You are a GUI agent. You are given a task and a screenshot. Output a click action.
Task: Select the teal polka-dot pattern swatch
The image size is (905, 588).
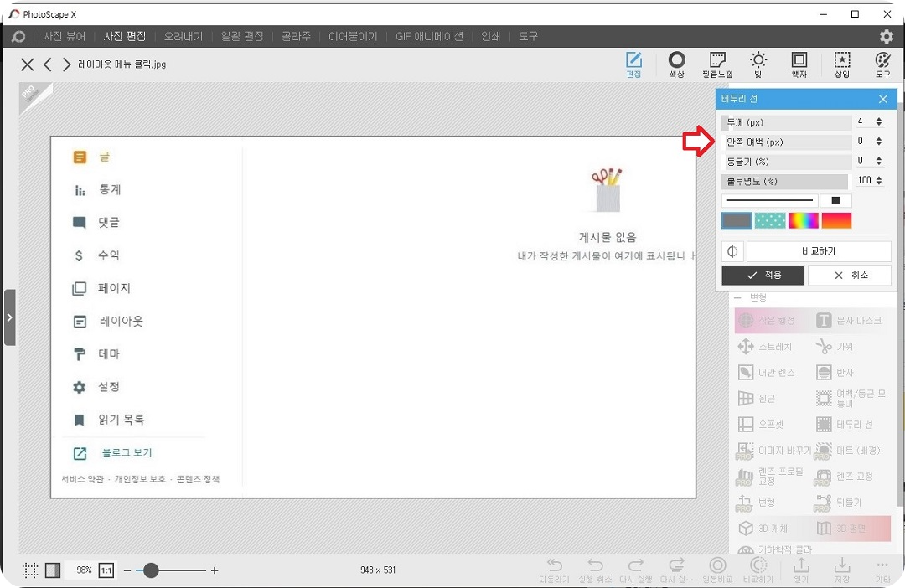point(771,220)
